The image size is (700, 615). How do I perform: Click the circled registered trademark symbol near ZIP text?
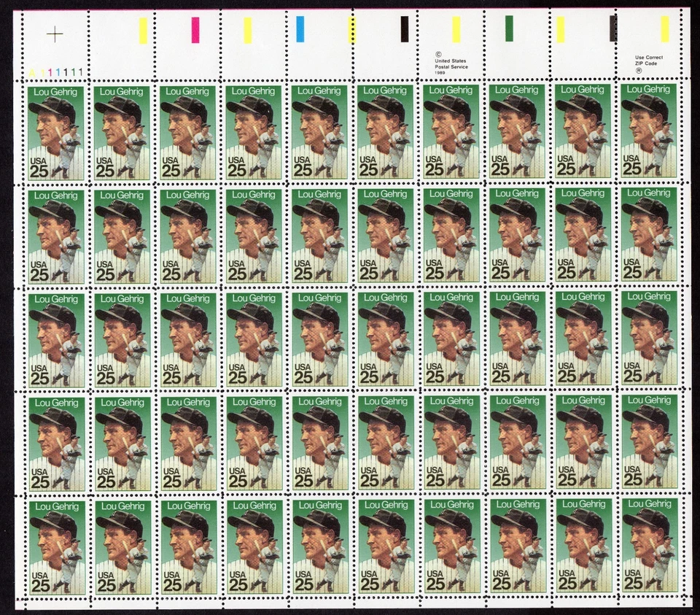(x=639, y=71)
